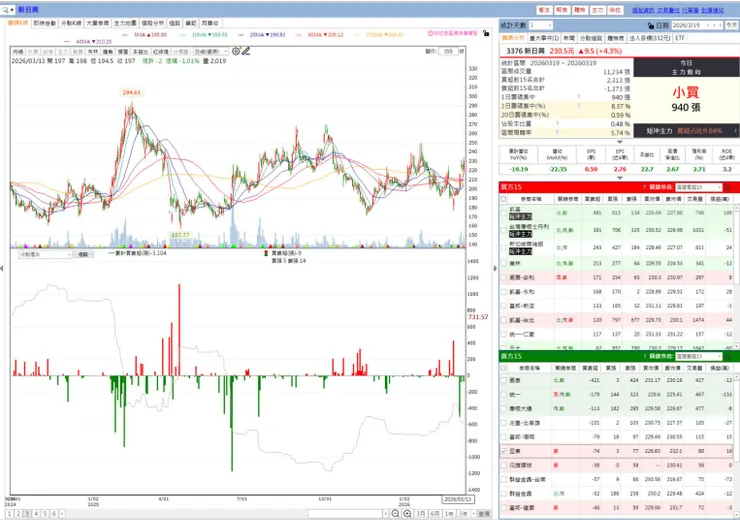Click the search magnifier icon by the stock name

(x=6, y=9)
